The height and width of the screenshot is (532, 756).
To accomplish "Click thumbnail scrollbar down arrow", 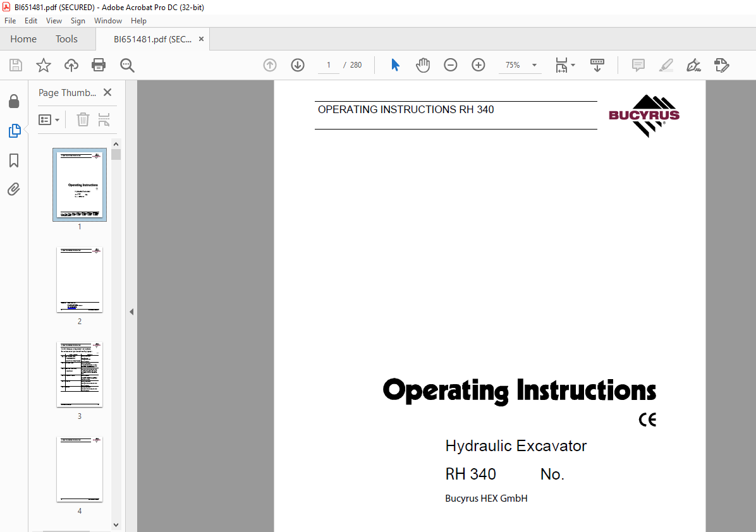I will (x=116, y=525).
